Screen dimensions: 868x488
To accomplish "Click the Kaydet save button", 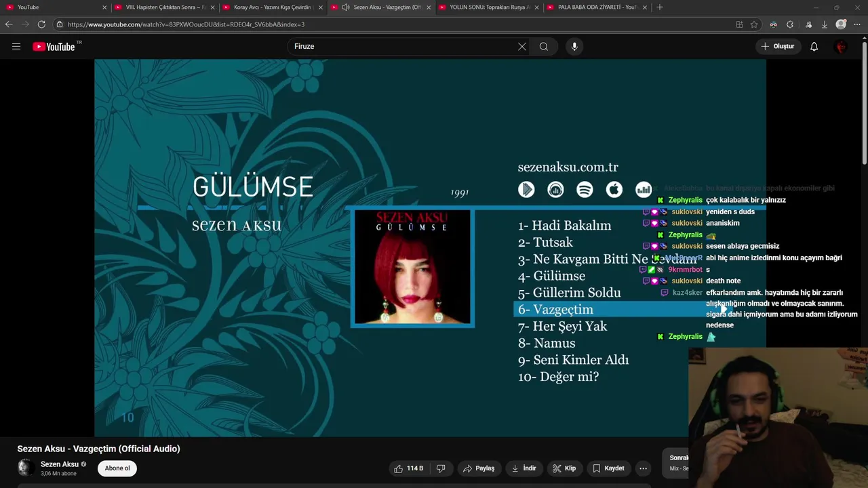I will tap(608, 468).
